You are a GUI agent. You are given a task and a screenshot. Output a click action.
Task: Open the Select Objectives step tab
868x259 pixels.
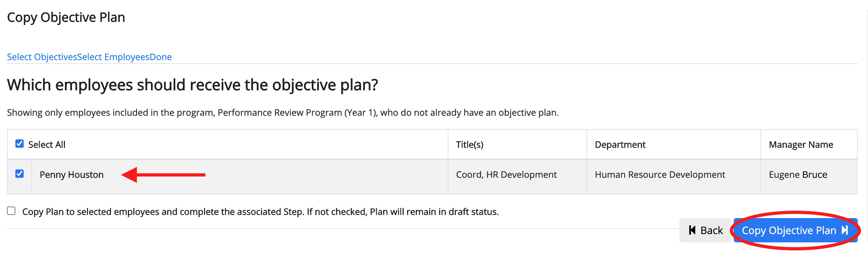pos(42,57)
